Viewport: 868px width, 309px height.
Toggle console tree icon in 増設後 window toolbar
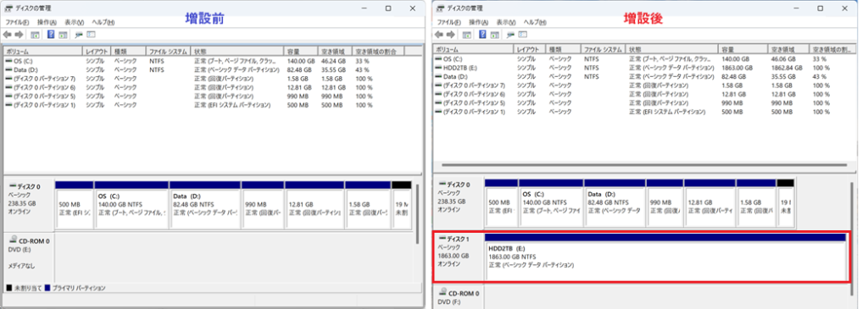point(467,35)
